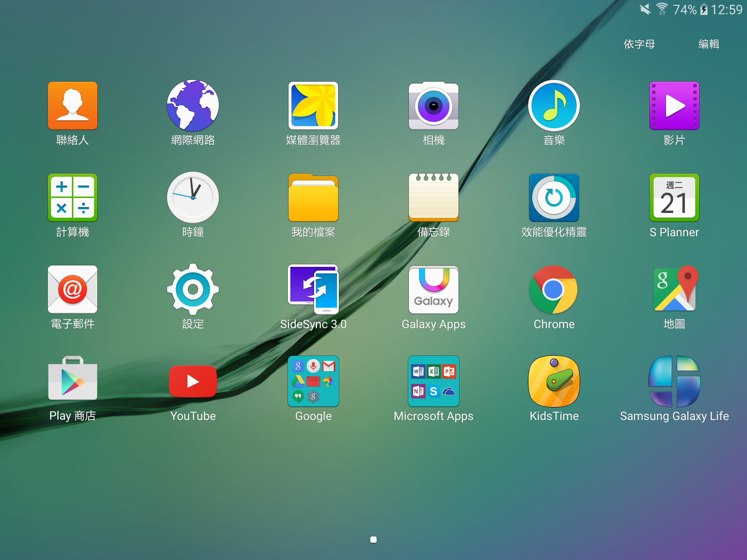Open the 備忘錄 memo app

(434, 198)
